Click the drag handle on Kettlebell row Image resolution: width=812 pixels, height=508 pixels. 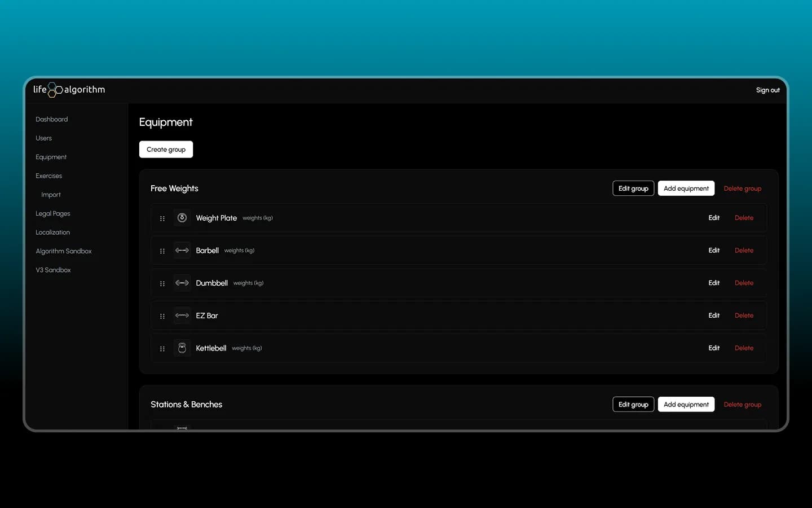point(162,349)
